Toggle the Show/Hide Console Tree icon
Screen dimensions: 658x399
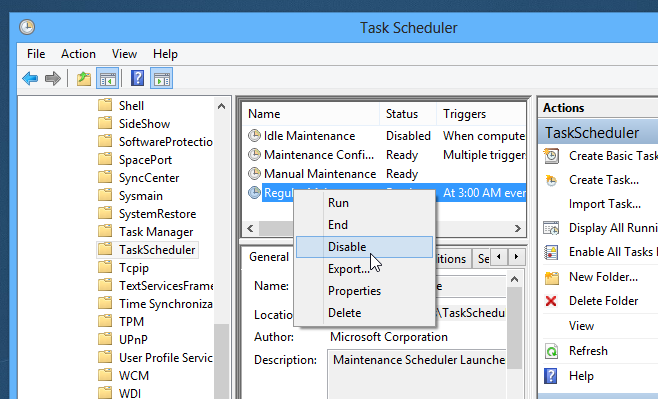click(x=107, y=78)
